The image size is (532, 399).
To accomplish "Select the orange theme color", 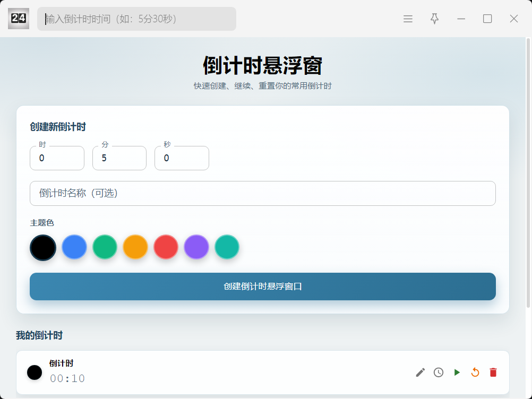I will (x=135, y=247).
